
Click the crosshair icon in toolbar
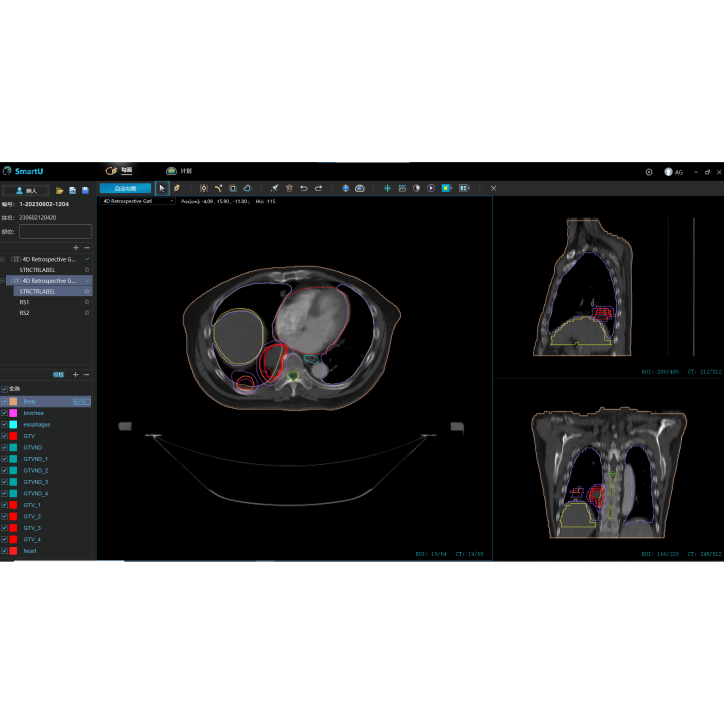387,188
